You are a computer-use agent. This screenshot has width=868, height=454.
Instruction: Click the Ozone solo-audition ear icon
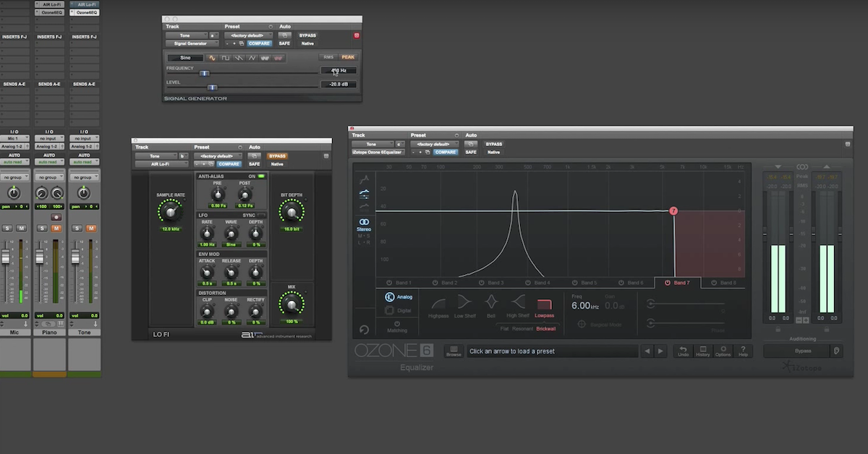(837, 351)
